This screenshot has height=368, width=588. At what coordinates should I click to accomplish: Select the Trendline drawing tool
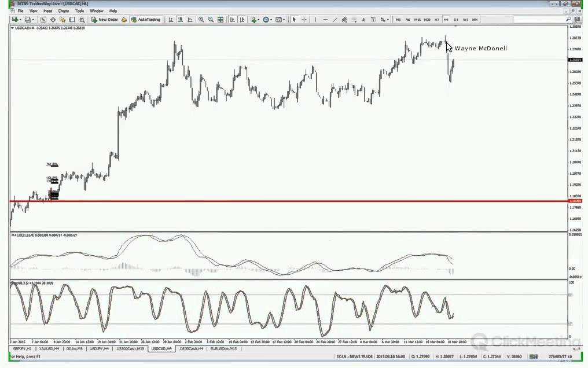tap(335, 20)
